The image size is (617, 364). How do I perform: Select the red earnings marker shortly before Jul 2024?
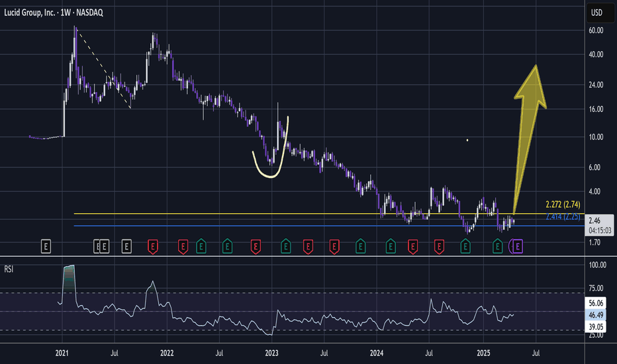[413, 247]
